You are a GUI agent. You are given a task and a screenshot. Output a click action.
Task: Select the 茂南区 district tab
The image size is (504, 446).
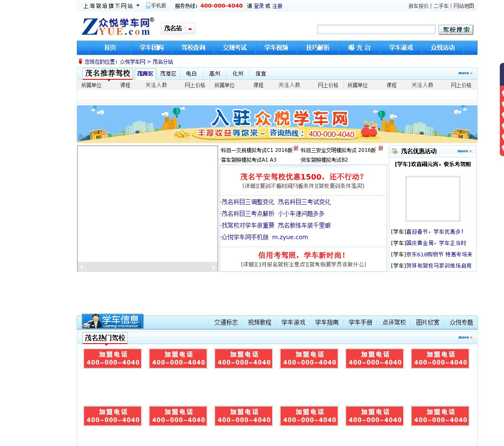coord(145,73)
